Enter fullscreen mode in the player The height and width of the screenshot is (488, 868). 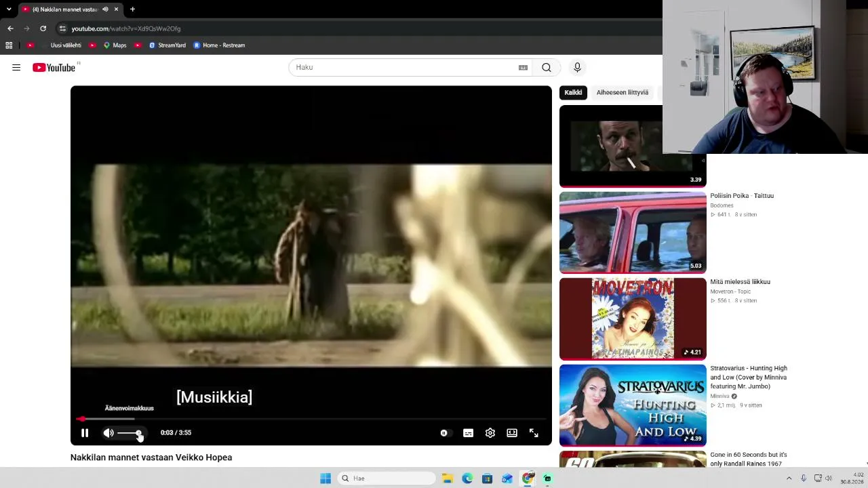(534, 432)
